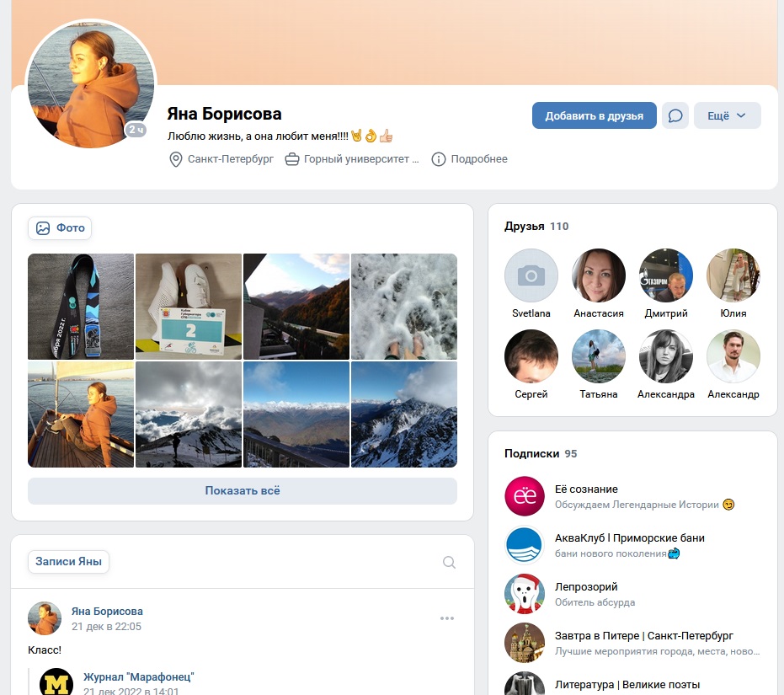Expand the Ещё dropdown menu
Screen dimensions: 784x695
click(x=727, y=115)
